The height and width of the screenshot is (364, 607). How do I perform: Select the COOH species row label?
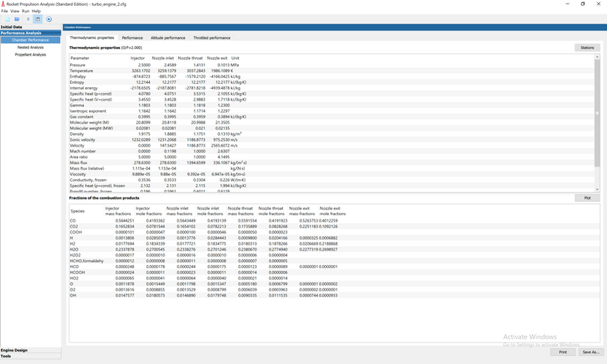tap(76, 232)
